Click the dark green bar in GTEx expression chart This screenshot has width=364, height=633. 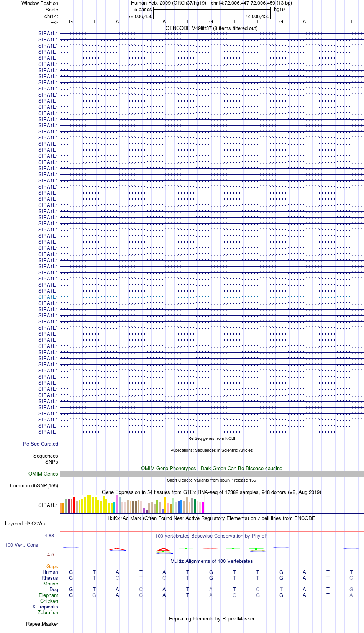point(195,506)
